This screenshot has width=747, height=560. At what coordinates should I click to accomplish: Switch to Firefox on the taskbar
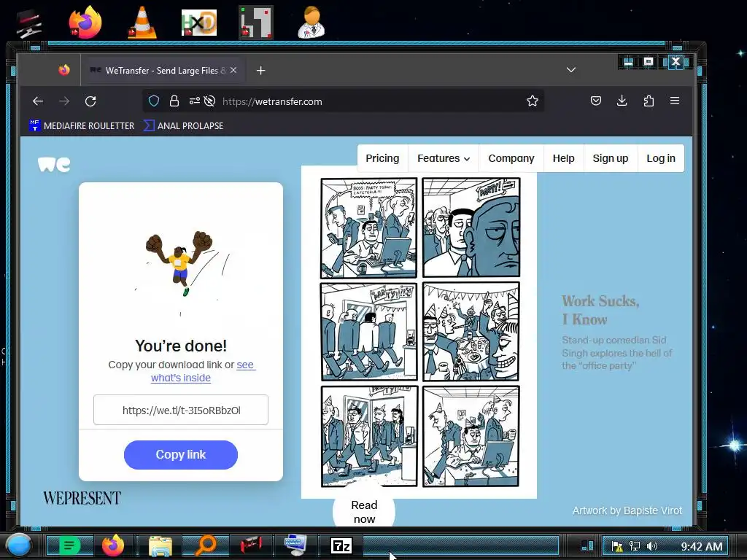(x=113, y=545)
